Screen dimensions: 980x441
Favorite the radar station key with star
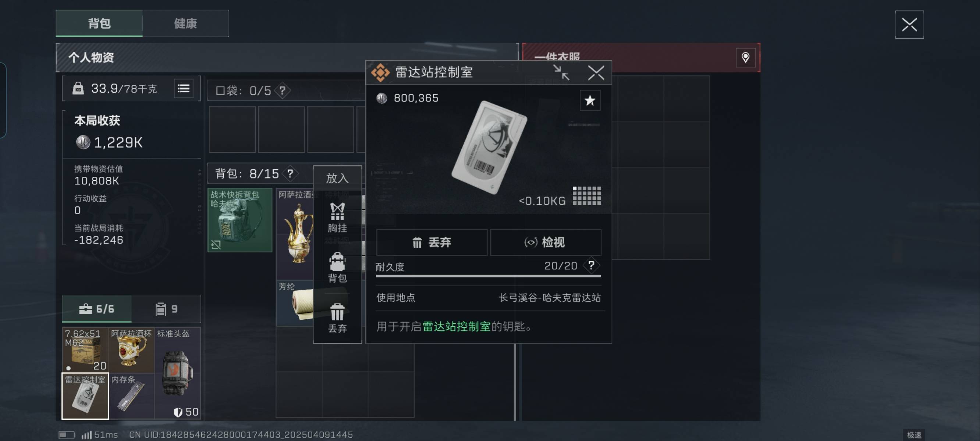coord(590,100)
